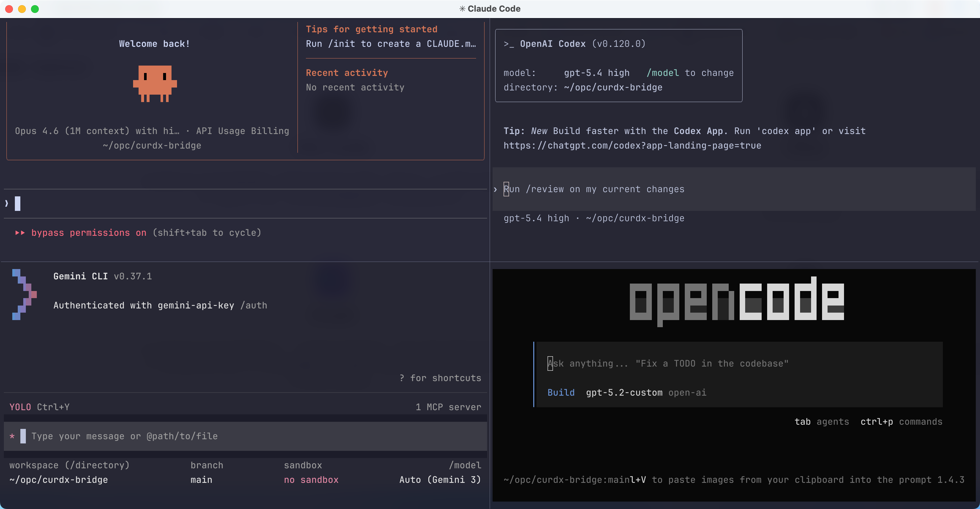Click Claude panel path ~/opc/curdx-bridge
The height and width of the screenshot is (509, 980).
[152, 146]
